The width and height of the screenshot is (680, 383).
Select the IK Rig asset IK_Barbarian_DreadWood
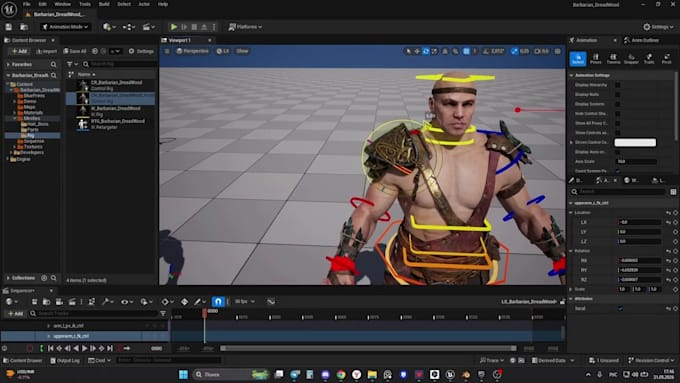(115, 111)
